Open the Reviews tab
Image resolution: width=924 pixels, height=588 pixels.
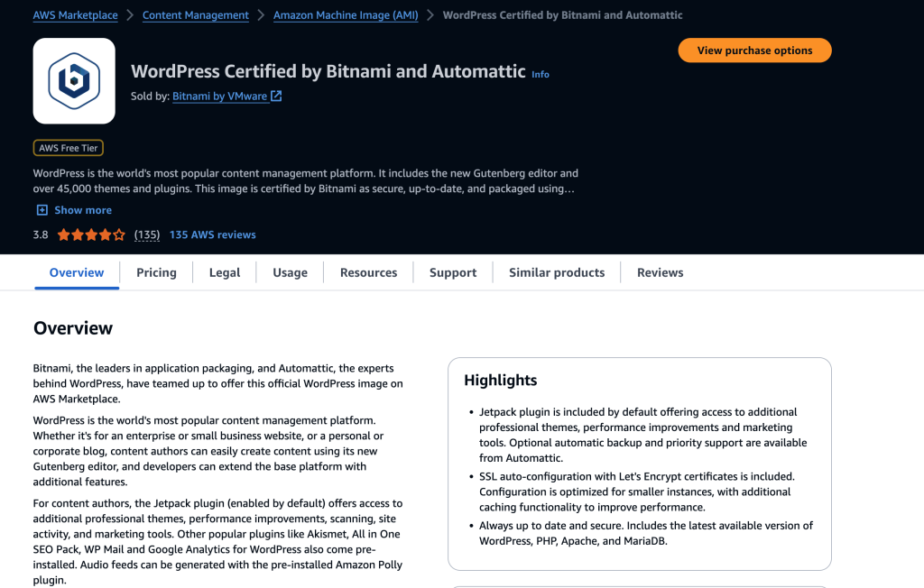[660, 272]
